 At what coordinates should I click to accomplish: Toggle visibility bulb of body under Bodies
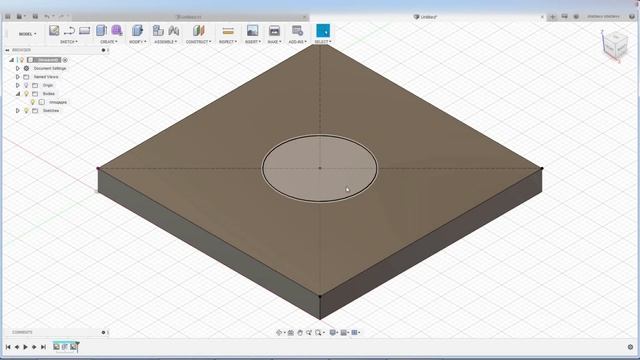pos(33,102)
